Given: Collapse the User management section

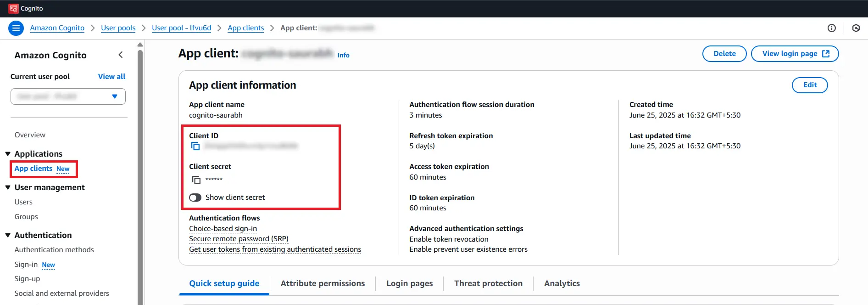Looking at the screenshot, I should 8,187.
